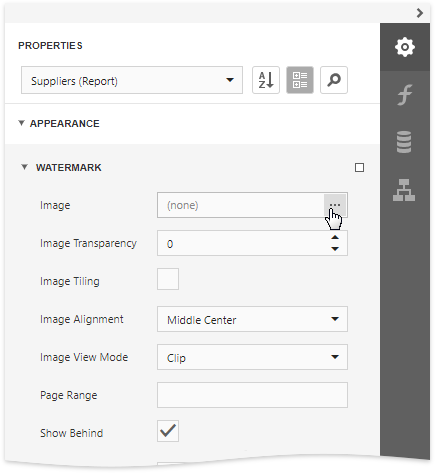
Task: Open the Report Explorer hierarchy tab
Action: 404,190
